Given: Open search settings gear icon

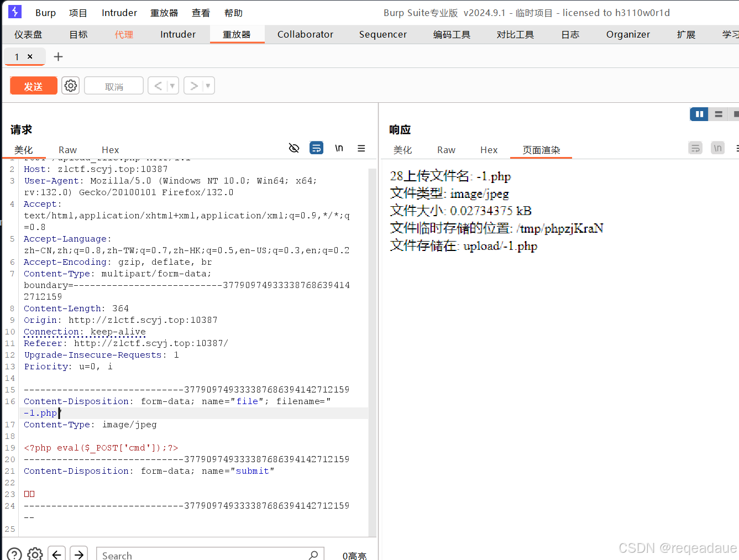Looking at the screenshot, I should pyautogui.click(x=35, y=554).
